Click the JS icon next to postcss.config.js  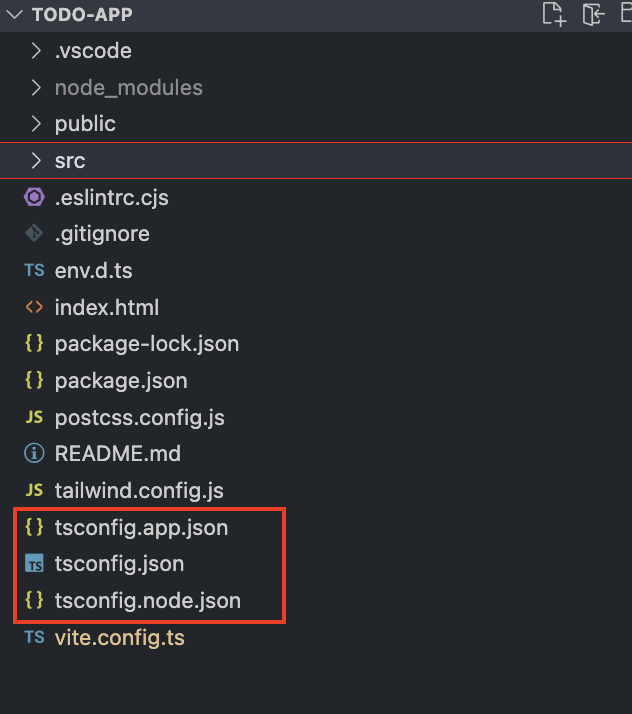coord(34,417)
